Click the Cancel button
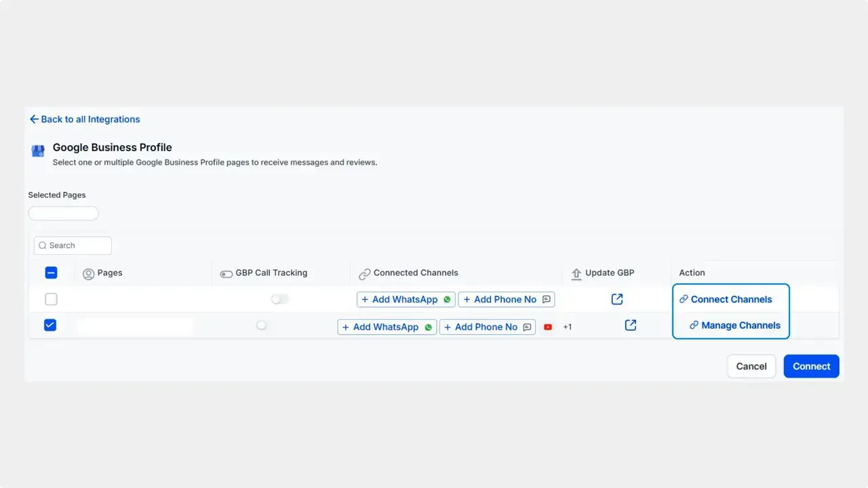 tap(751, 366)
